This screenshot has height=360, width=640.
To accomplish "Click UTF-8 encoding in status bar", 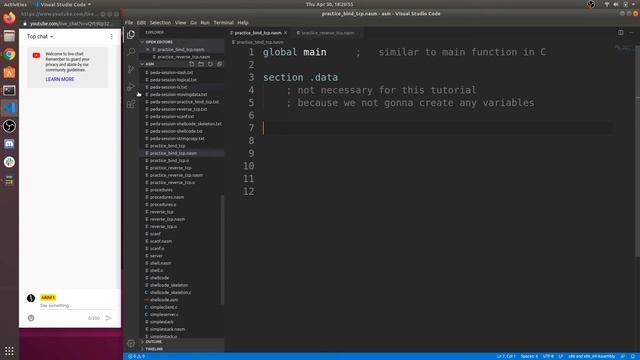I will [548, 356].
